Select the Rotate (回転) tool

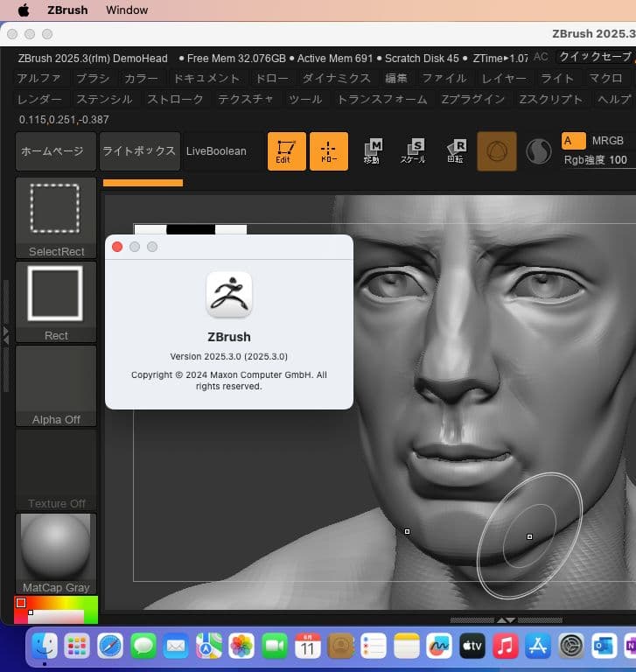[456, 151]
